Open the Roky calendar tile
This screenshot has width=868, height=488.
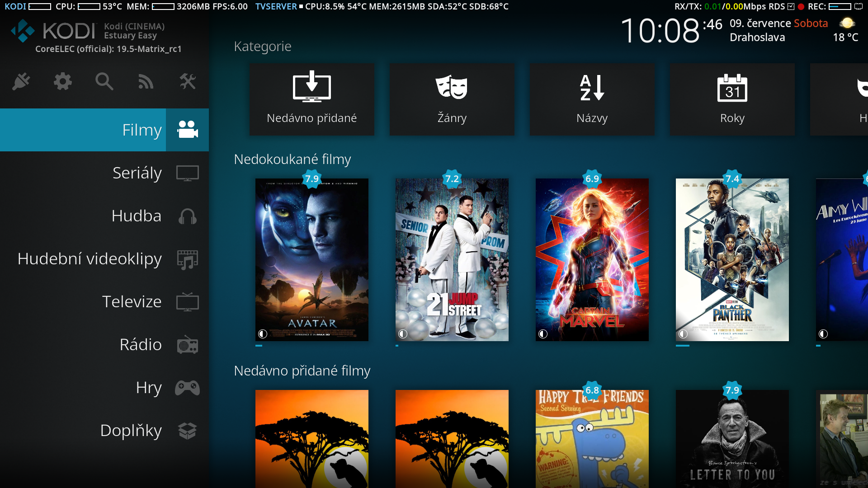[732, 99]
